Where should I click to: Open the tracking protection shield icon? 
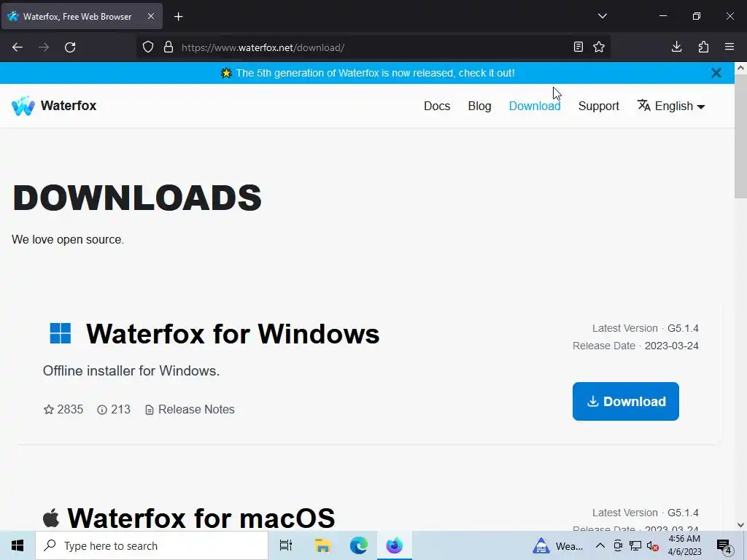pos(148,47)
